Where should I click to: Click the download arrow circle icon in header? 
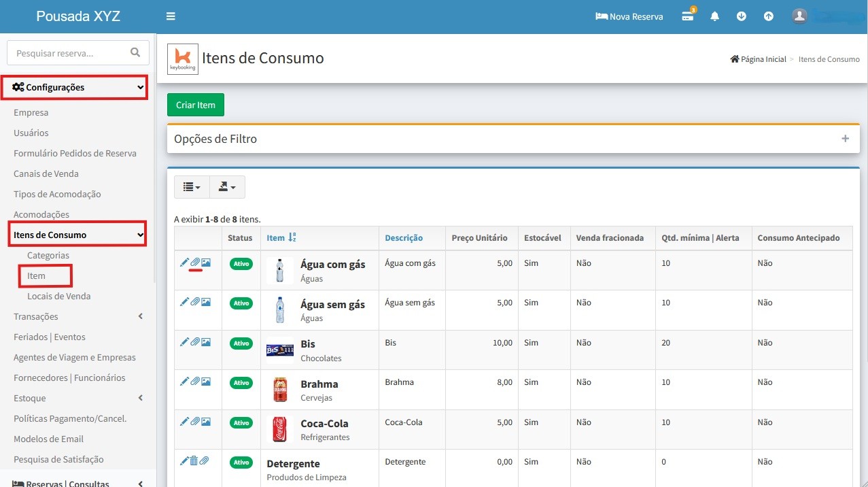click(x=742, y=16)
